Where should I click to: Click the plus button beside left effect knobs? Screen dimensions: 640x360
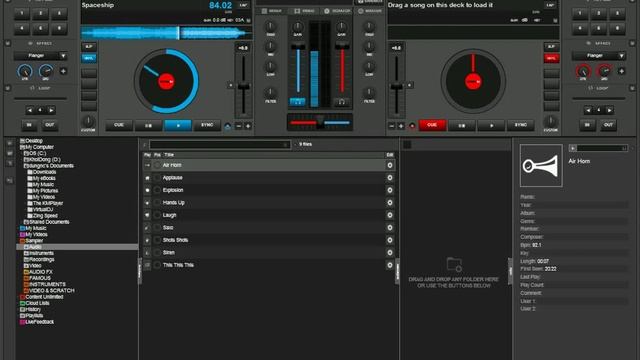click(63, 71)
